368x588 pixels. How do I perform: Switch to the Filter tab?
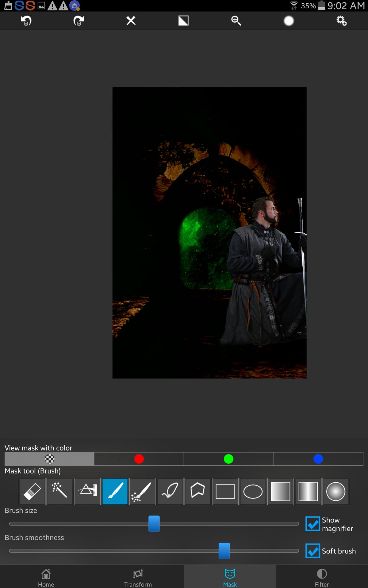click(322, 577)
